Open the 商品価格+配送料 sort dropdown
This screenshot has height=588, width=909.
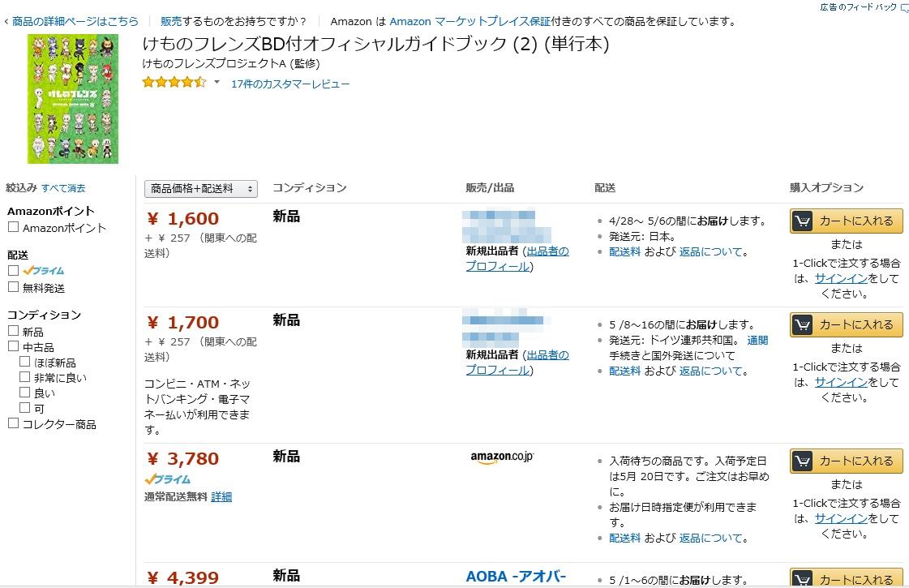tap(200, 188)
